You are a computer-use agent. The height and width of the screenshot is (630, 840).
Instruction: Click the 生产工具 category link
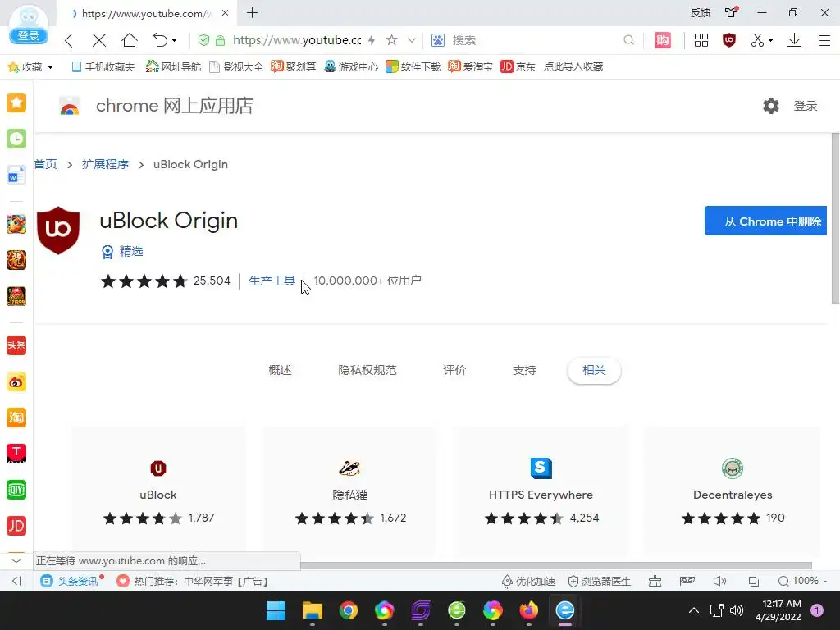272,281
